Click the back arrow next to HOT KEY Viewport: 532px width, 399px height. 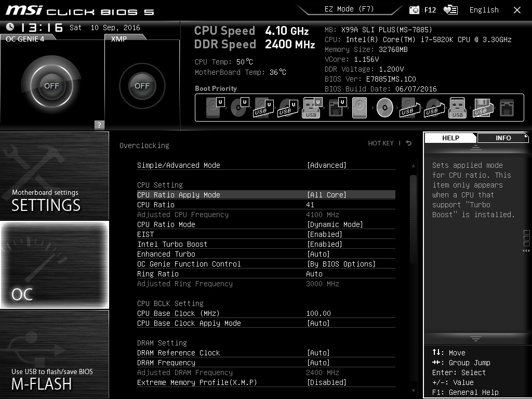[x=409, y=143]
